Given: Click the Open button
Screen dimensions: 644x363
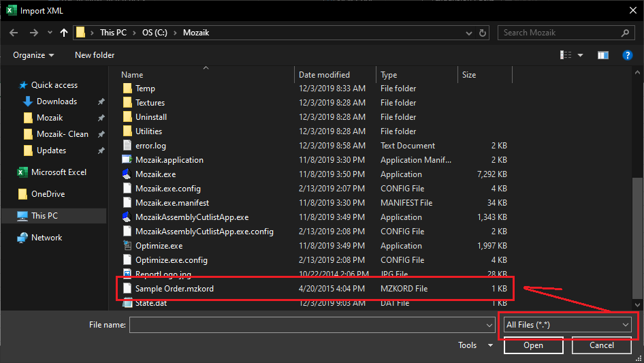Looking at the screenshot, I should click(x=533, y=345).
